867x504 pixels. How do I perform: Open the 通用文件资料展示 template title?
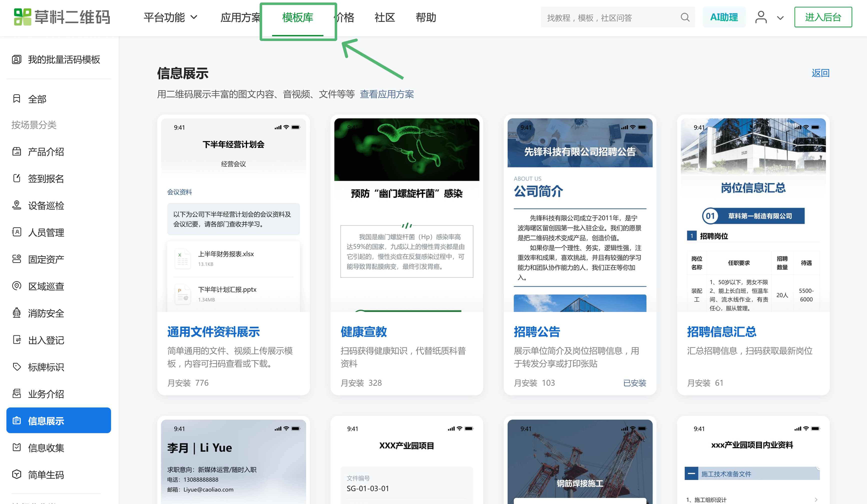[213, 332]
